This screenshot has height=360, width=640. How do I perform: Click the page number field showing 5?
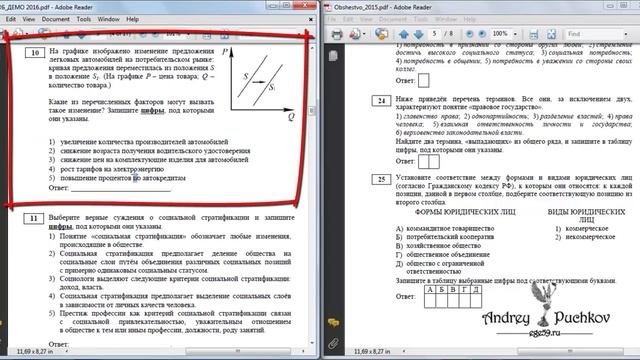coord(434,33)
